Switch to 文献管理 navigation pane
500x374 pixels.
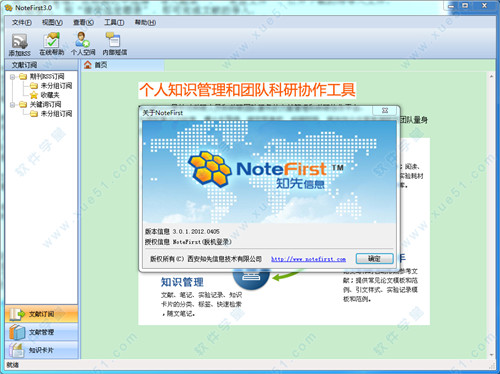tap(41, 332)
